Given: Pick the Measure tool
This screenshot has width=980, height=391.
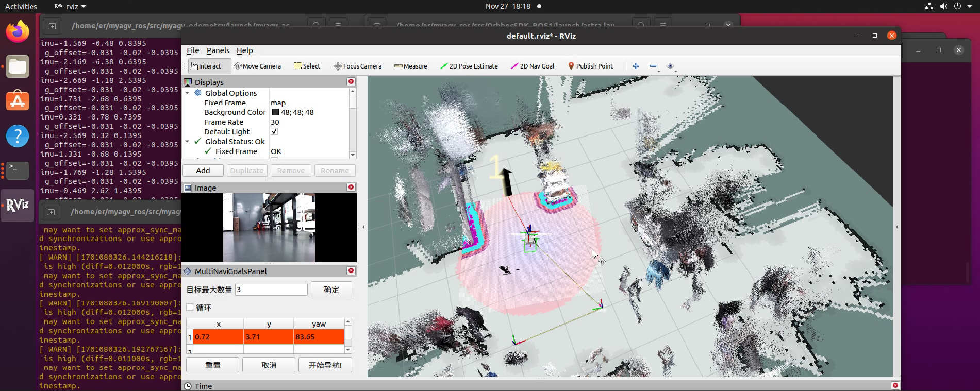Looking at the screenshot, I should coord(411,66).
